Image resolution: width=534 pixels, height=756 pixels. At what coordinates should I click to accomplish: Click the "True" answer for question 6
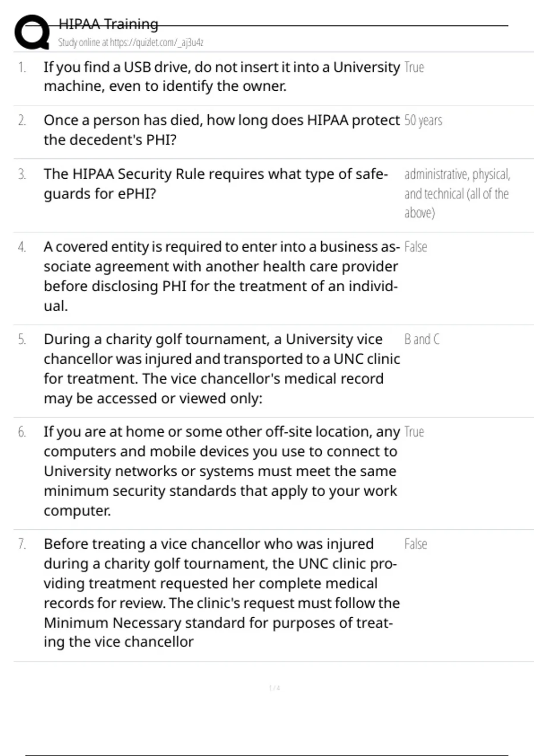tap(414, 432)
